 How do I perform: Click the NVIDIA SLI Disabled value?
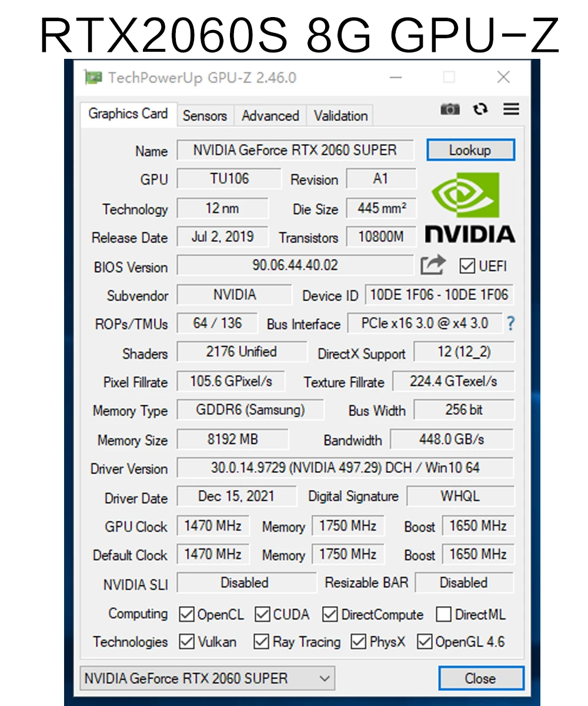246,583
